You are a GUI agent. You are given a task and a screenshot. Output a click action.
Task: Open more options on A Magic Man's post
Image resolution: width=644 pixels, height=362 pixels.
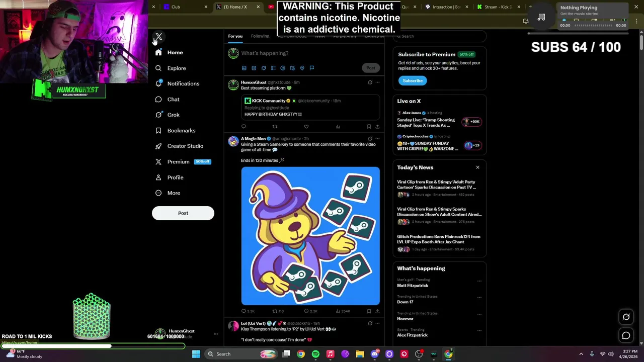pos(377,139)
